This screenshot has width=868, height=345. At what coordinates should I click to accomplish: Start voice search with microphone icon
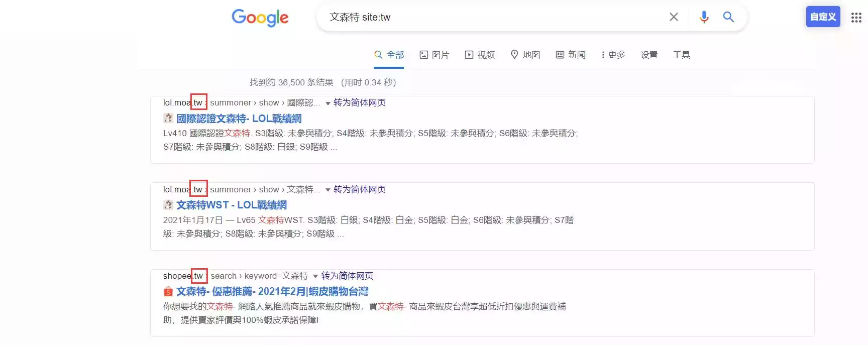704,17
